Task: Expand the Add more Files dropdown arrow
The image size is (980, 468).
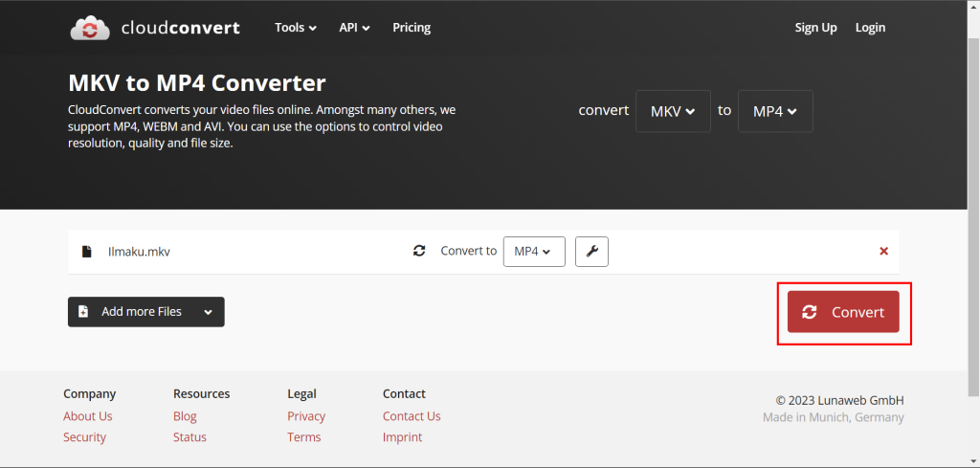Action: [x=207, y=312]
